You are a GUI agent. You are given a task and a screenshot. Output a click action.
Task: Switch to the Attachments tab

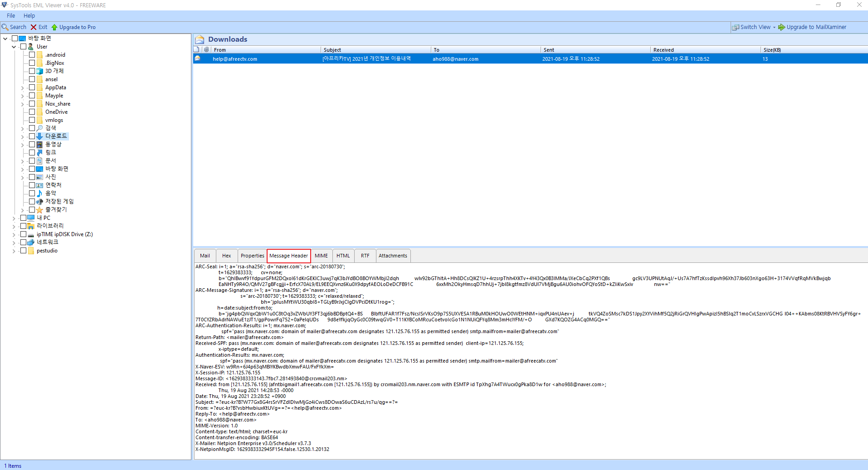(x=393, y=256)
